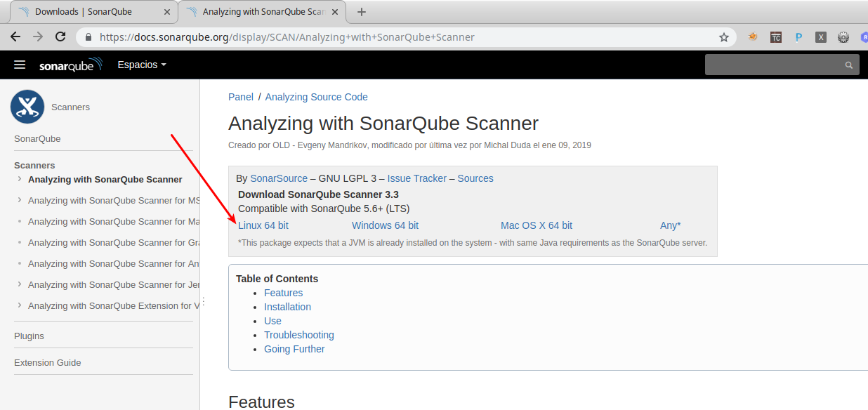868x410 pixels.
Task: Open the hamburger menu in SonarQube header
Action: 20,65
